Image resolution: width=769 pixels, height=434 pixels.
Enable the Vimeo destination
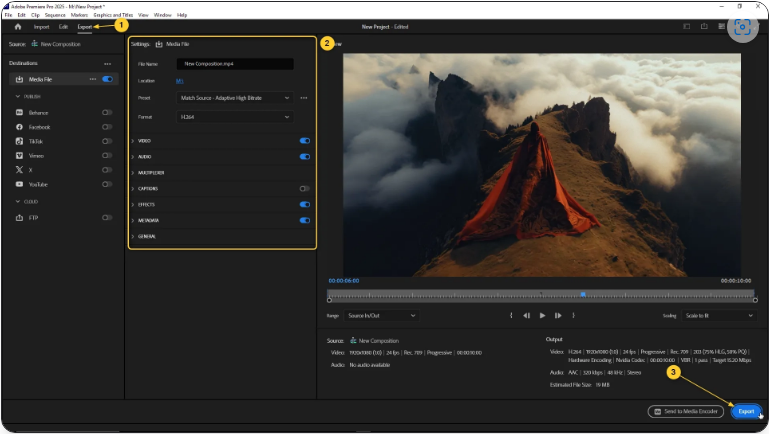(x=107, y=155)
